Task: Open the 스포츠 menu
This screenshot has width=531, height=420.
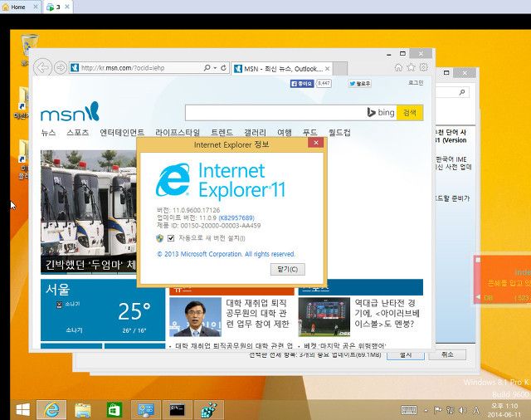Action: click(x=77, y=133)
